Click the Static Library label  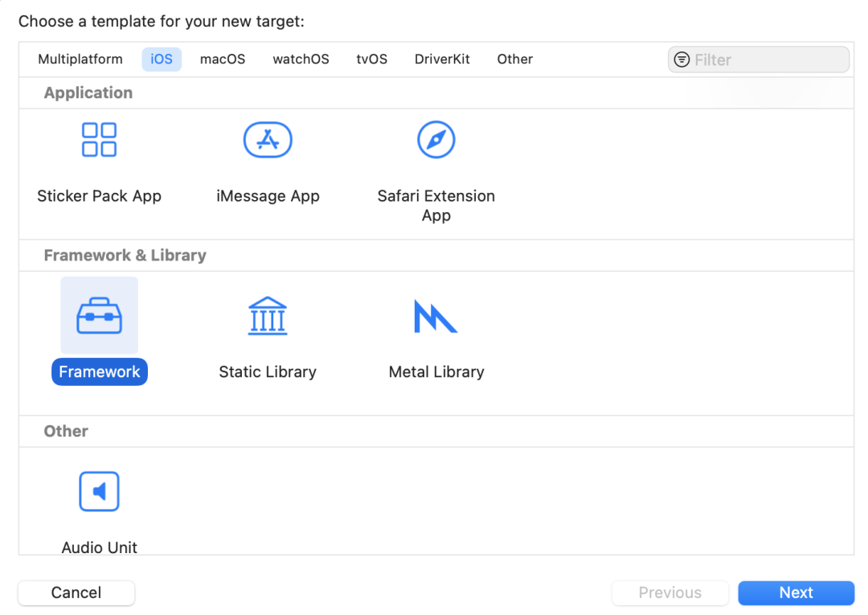point(268,372)
